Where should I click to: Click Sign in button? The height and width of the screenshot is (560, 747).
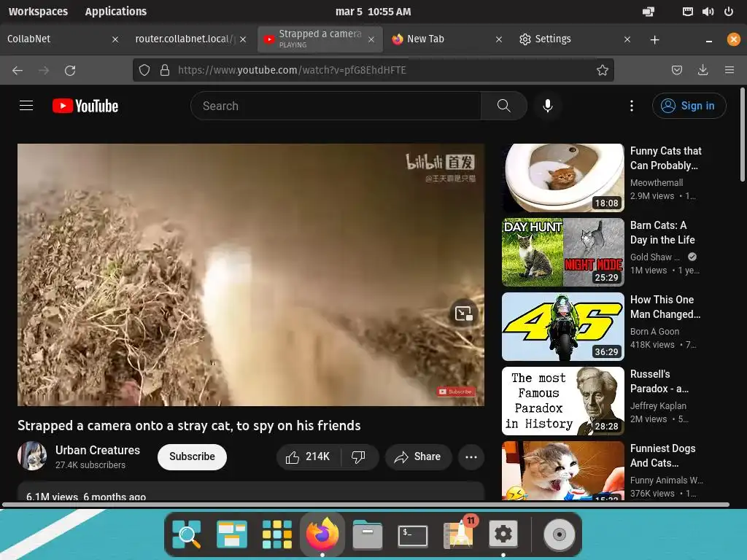[x=689, y=106]
